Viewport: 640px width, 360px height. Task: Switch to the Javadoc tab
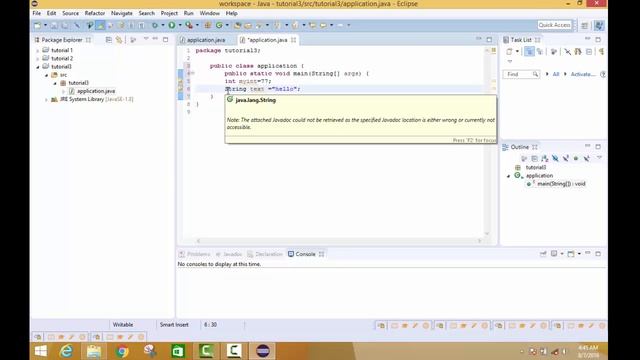coord(229,254)
